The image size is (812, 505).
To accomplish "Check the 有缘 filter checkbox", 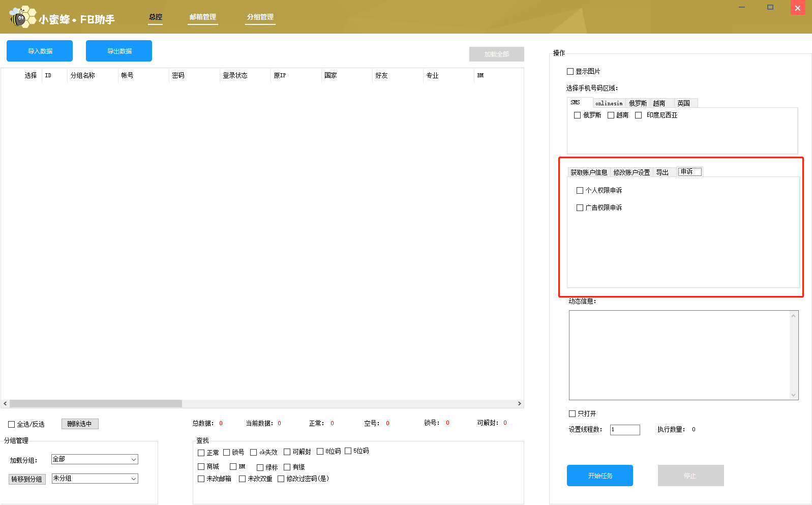I will tap(287, 467).
